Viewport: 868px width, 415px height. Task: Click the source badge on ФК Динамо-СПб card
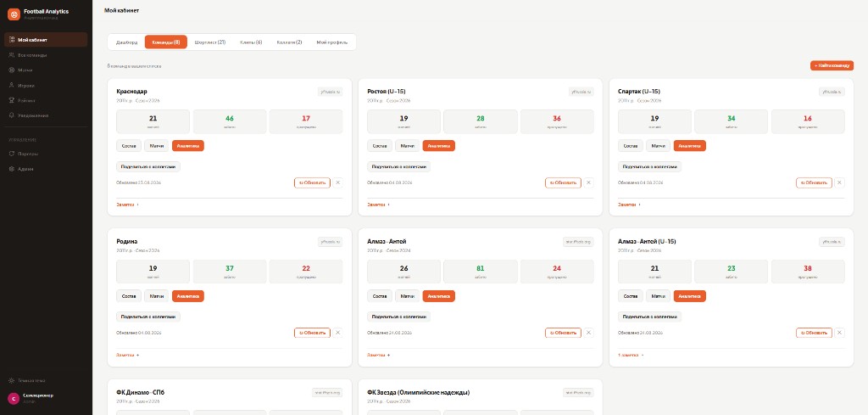click(x=327, y=392)
